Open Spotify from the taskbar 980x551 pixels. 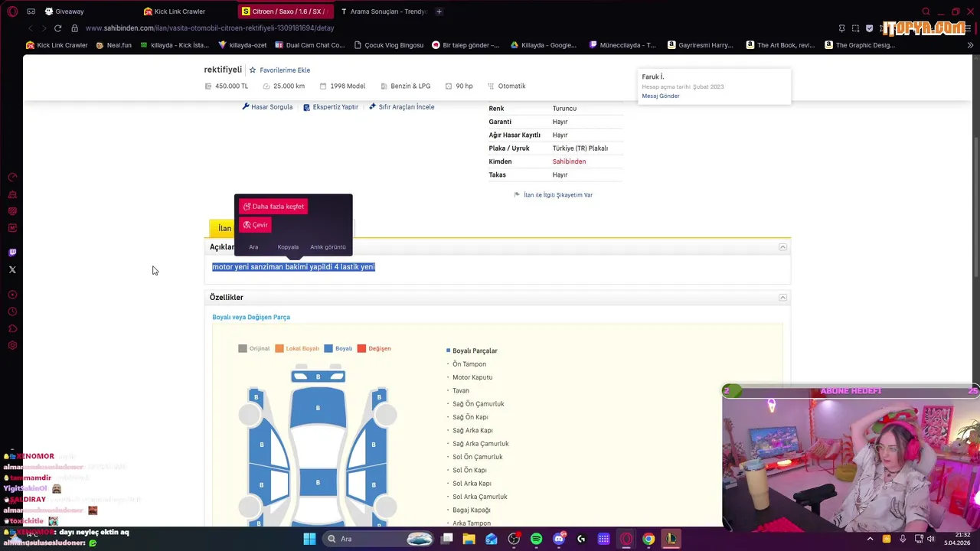coord(536,539)
